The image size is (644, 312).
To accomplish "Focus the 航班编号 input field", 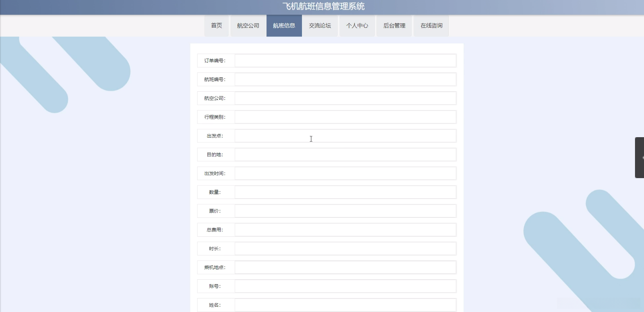I will (x=345, y=79).
